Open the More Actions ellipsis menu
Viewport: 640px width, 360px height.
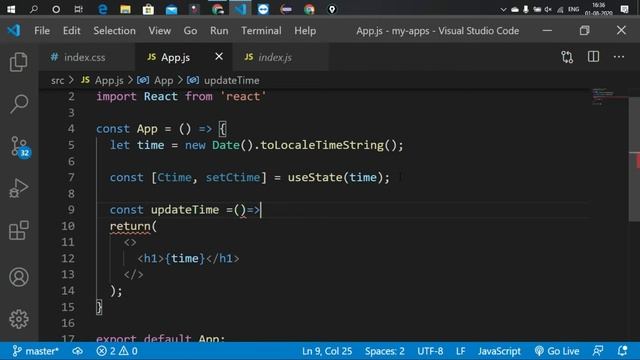coord(619,57)
